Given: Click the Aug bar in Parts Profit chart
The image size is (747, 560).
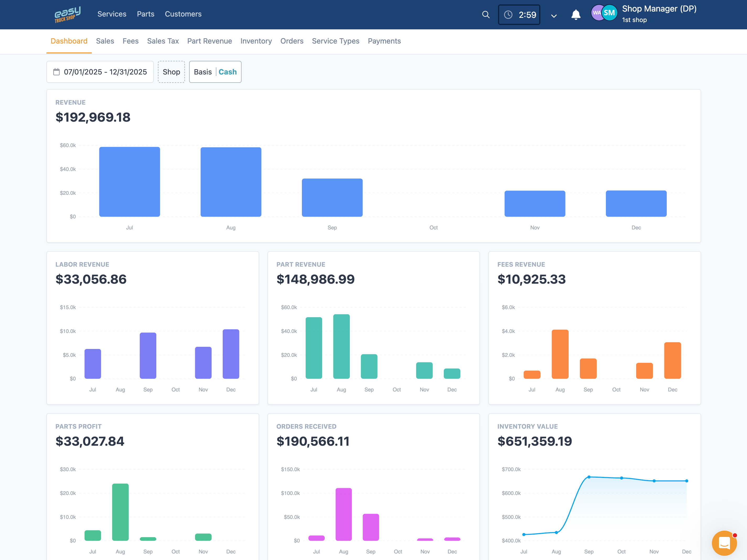Looking at the screenshot, I should point(120,512).
